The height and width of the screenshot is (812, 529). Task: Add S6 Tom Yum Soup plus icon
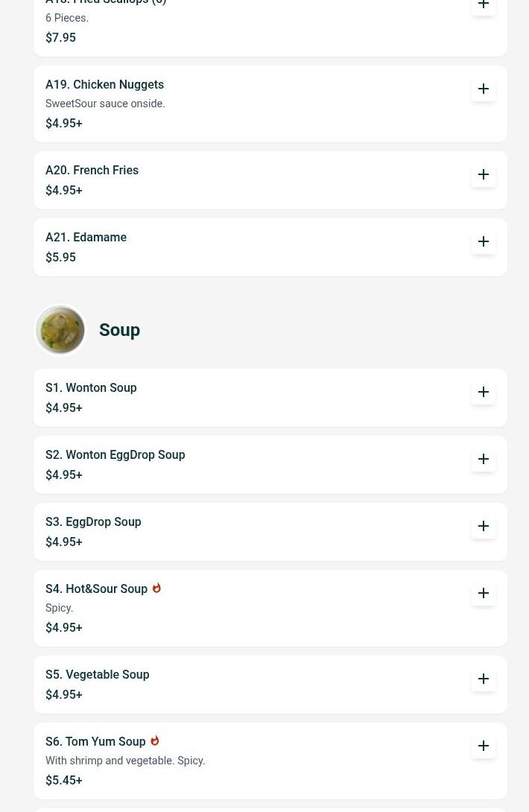click(x=484, y=746)
